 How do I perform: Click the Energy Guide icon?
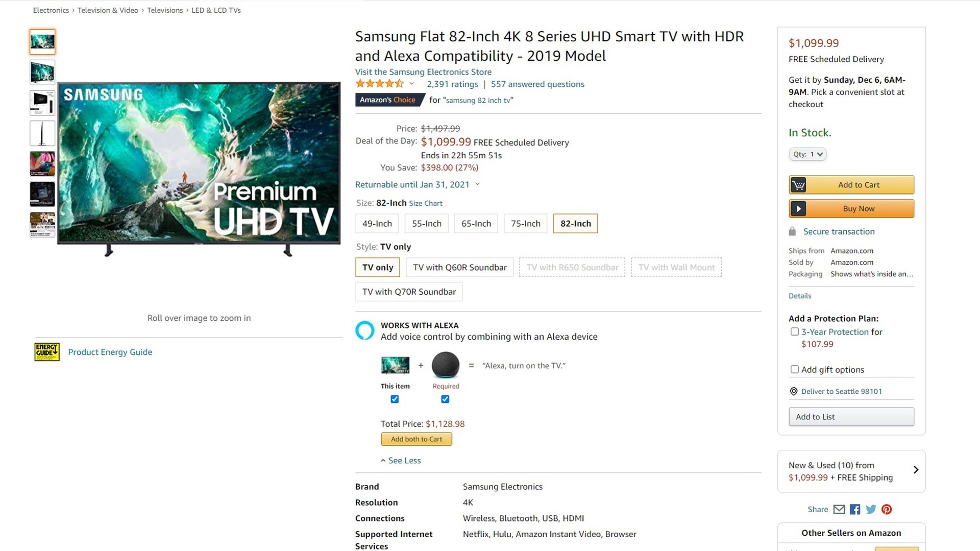tap(47, 352)
